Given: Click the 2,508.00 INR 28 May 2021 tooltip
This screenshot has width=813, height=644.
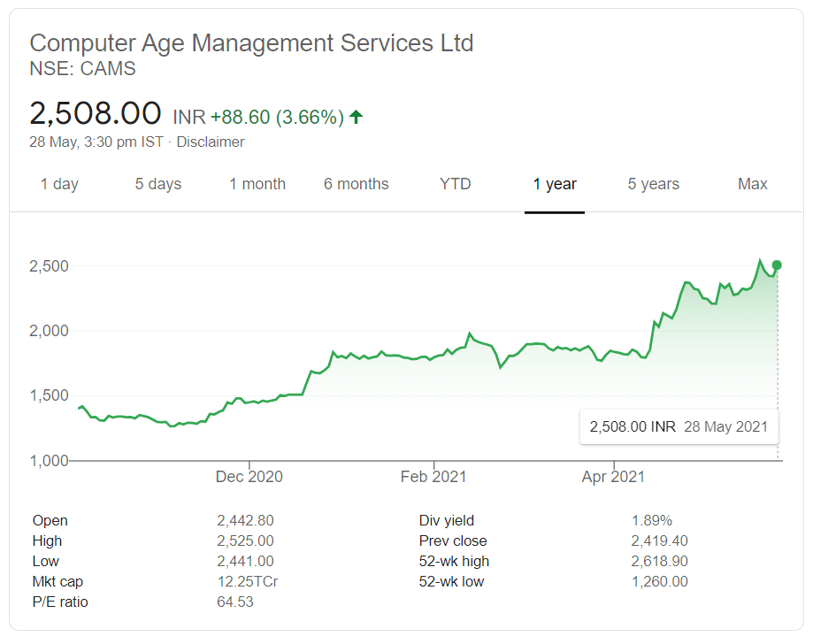Looking at the screenshot, I should pyautogui.click(x=679, y=426).
